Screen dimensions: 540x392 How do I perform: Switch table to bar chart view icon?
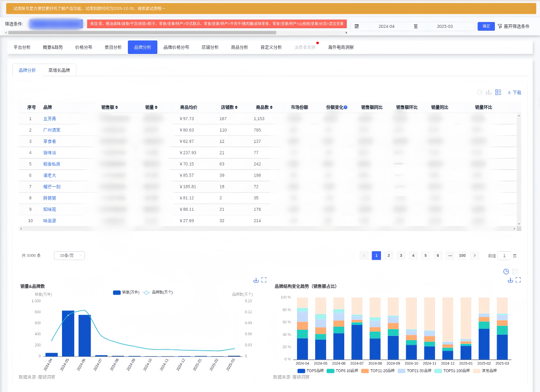(489, 92)
